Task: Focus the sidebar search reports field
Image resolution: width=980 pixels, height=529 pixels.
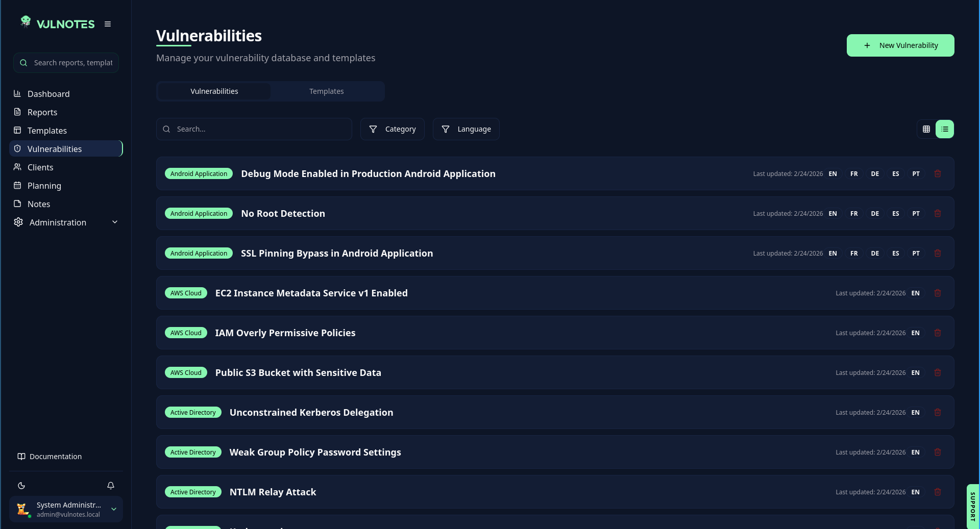Action: point(66,63)
